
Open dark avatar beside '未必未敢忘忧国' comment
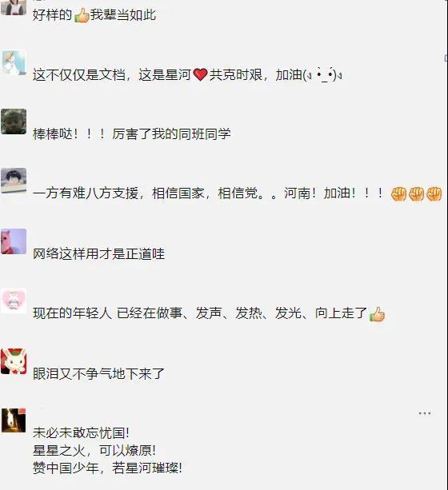pos(14,420)
